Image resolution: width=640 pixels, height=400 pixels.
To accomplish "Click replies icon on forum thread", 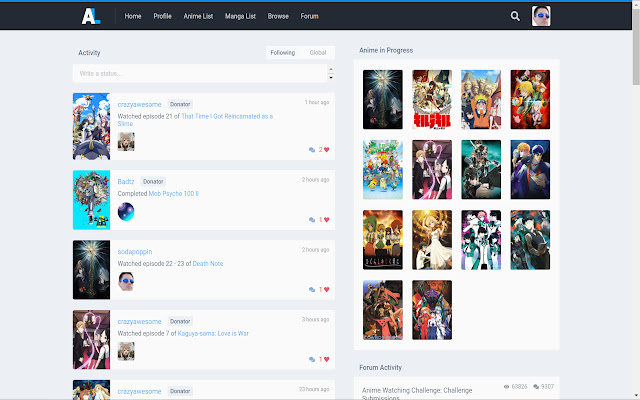I will (536, 387).
